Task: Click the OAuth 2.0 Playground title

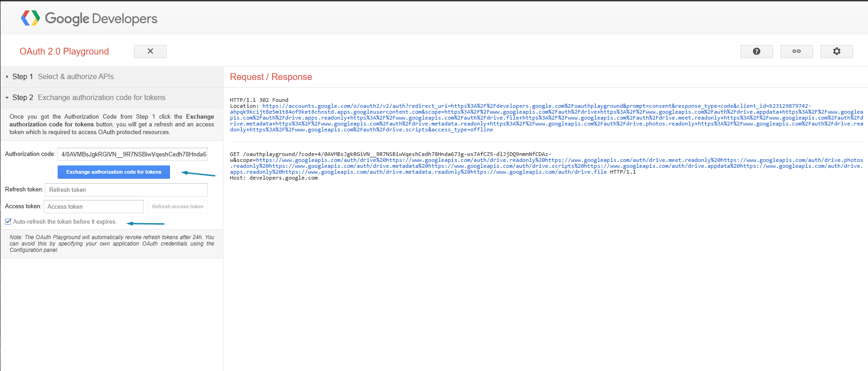Action: click(x=64, y=51)
